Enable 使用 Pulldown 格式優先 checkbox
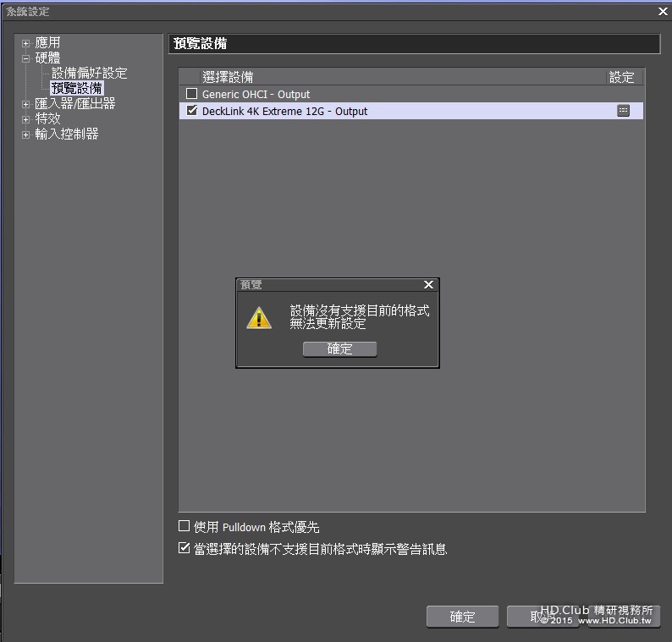This screenshot has height=642, width=672. coord(184,526)
